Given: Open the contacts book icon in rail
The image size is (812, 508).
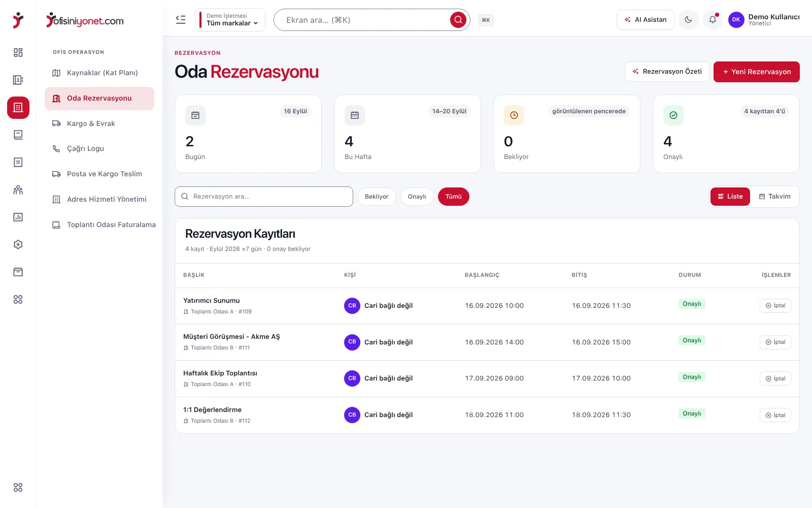Looking at the screenshot, I should click(x=18, y=80).
